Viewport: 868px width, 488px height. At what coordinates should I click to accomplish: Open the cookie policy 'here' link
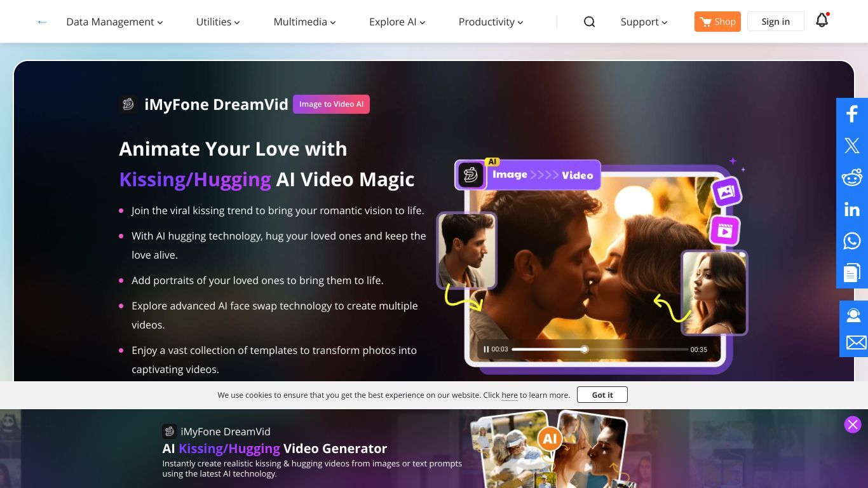(510, 395)
